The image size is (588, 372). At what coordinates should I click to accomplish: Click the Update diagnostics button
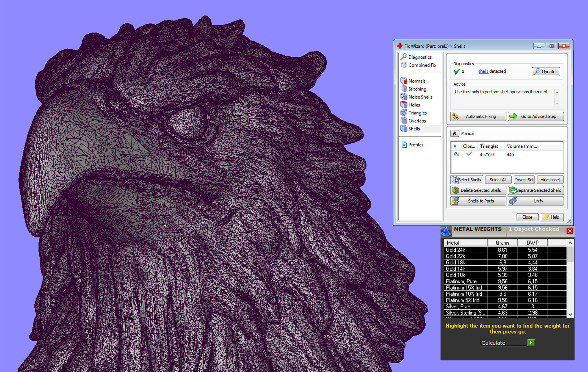pos(546,72)
